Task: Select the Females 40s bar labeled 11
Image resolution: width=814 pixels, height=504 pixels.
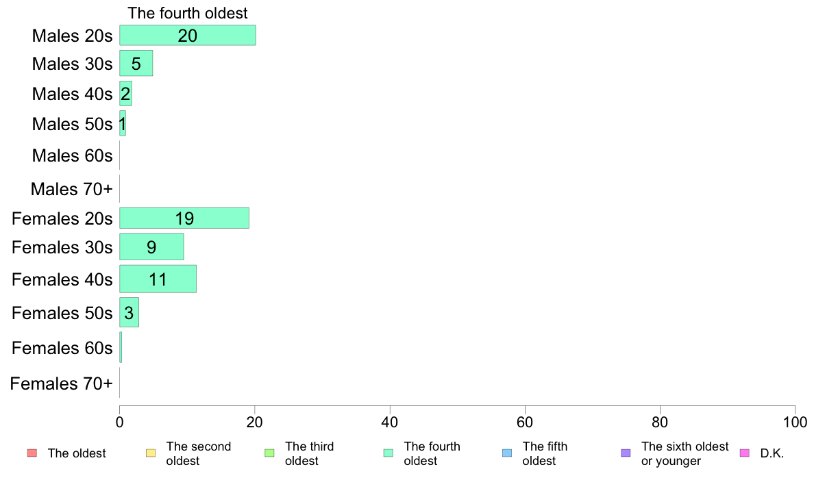Action: (158, 279)
